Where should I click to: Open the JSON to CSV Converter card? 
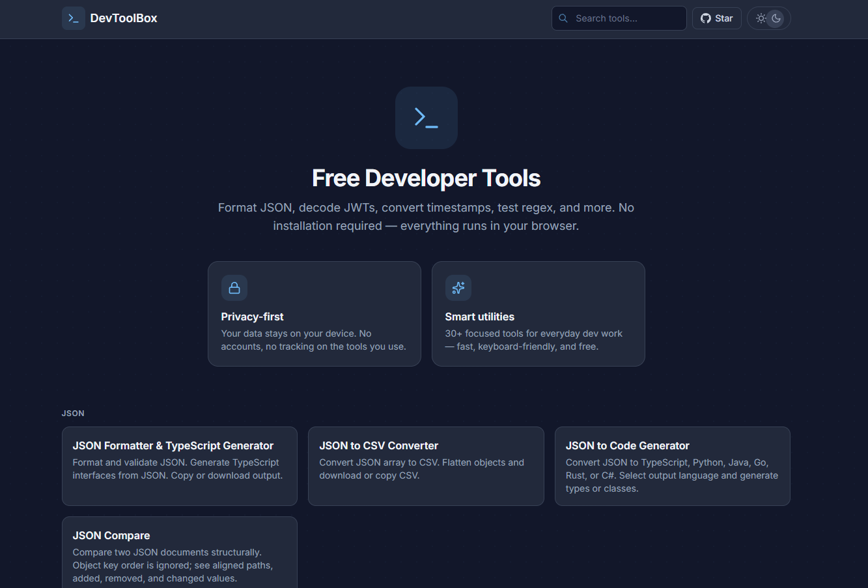[x=426, y=466]
